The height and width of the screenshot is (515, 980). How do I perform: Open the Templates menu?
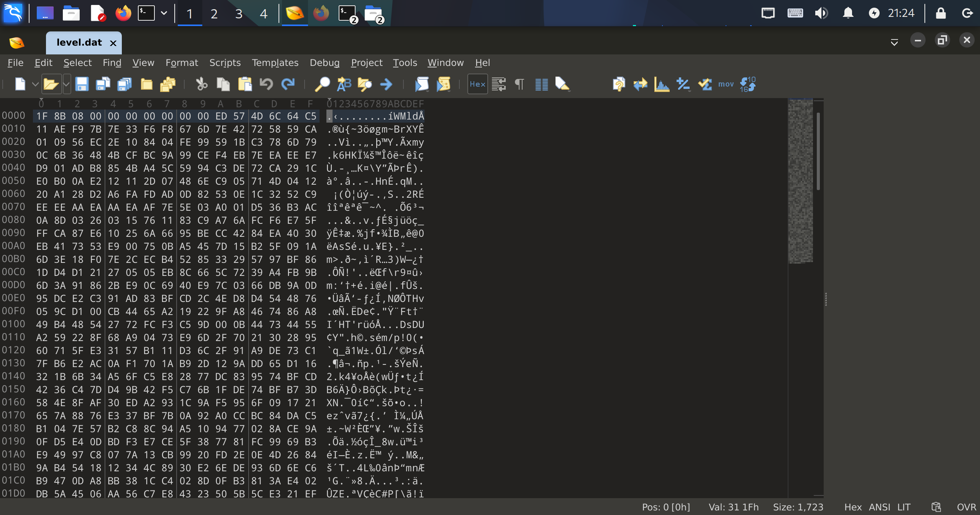275,62
